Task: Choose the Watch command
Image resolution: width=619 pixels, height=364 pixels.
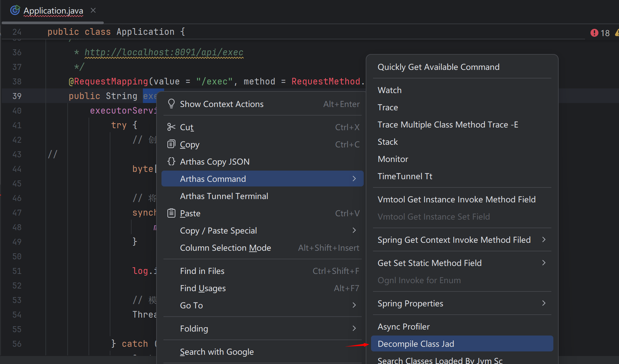Action: pos(390,90)
